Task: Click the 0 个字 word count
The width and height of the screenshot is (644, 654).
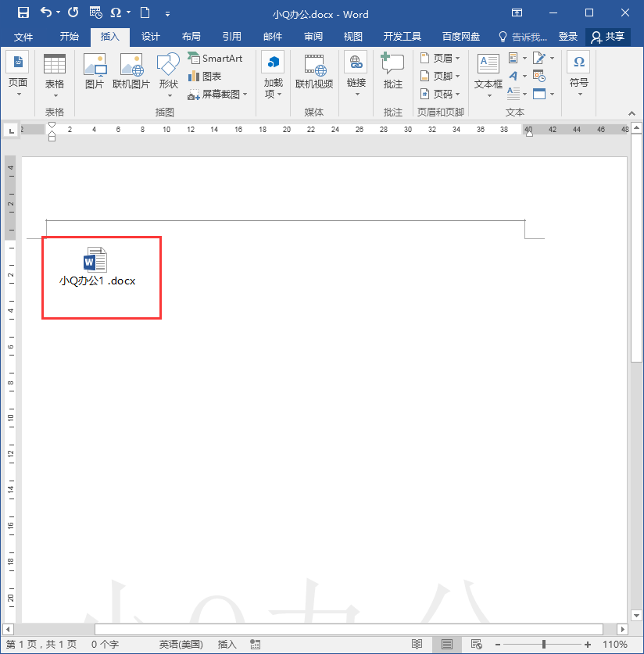Action: [x=105, y=645]
